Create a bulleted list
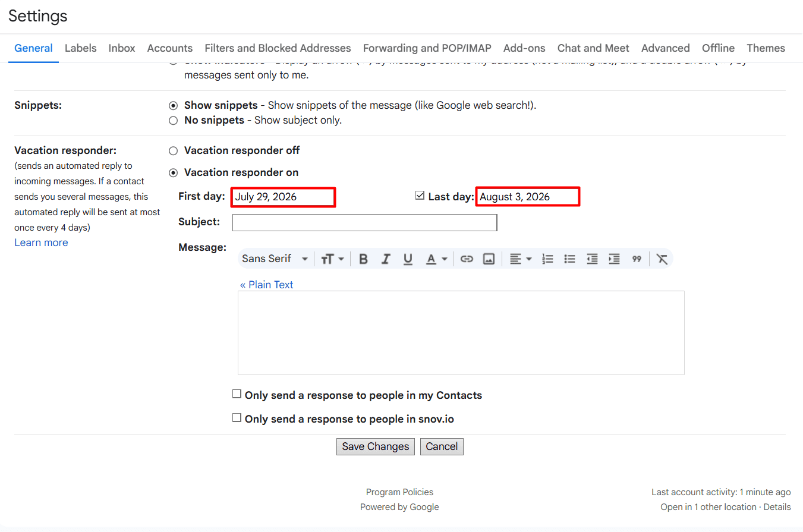 (x=569, y=259)
